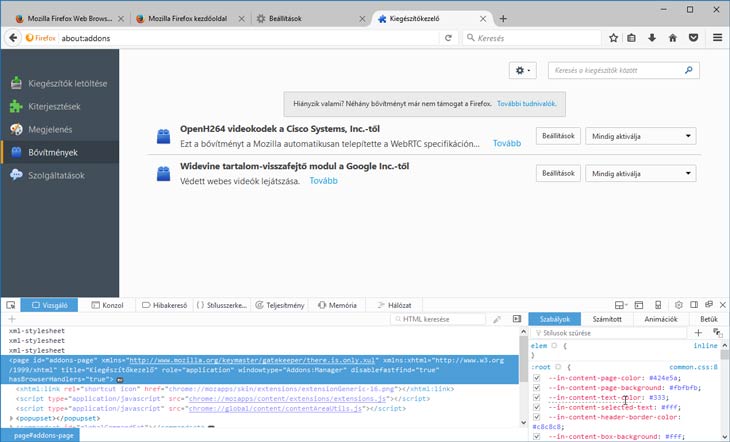This screenshot has width=730, height=442.
Task: Open the Downloads arrow icon
Action: coord(652,38)
